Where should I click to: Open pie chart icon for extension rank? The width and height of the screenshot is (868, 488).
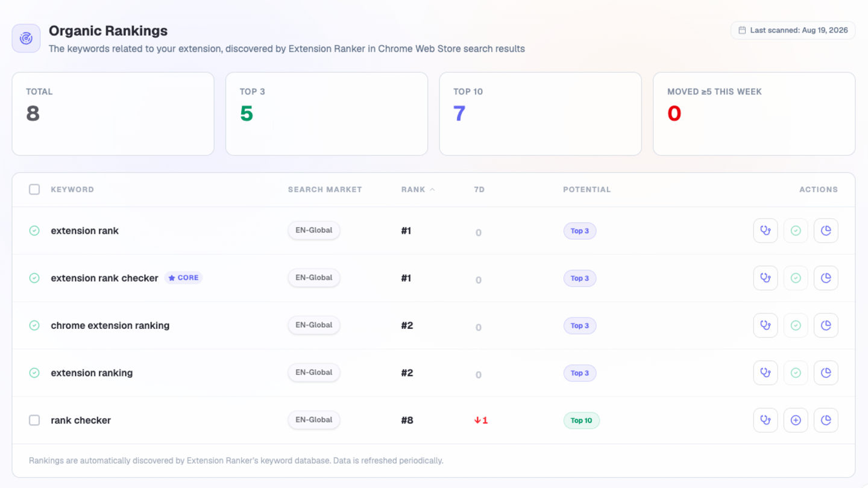coord(826,231)
